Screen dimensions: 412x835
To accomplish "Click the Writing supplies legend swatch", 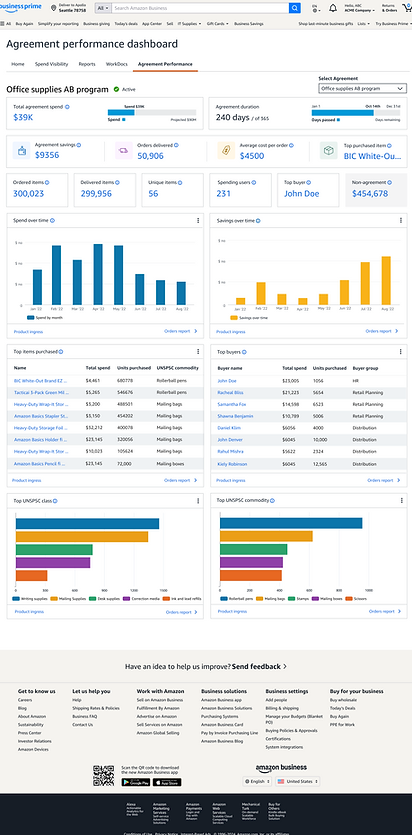I will point(16,599).
